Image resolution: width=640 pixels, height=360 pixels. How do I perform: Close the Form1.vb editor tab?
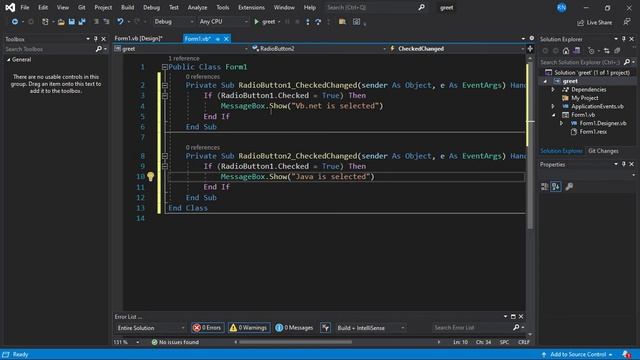click(226, 39)
